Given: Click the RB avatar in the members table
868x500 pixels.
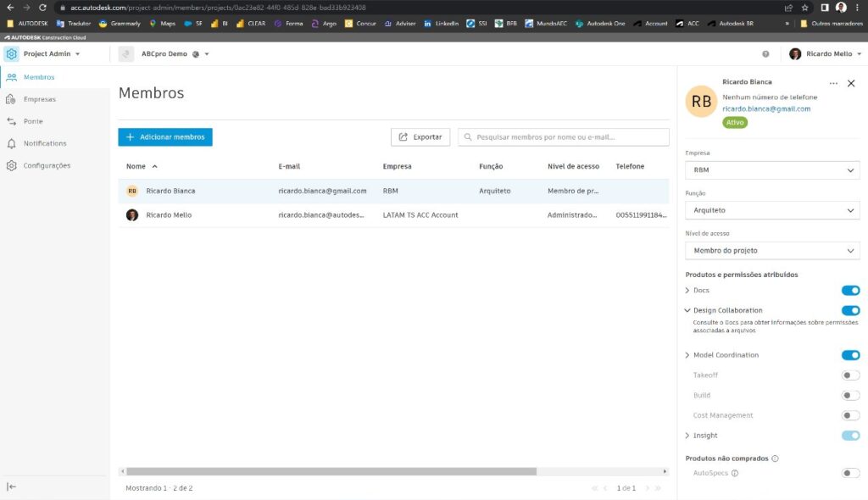Looking at the screenshot, I should click(x=131, y=191).
